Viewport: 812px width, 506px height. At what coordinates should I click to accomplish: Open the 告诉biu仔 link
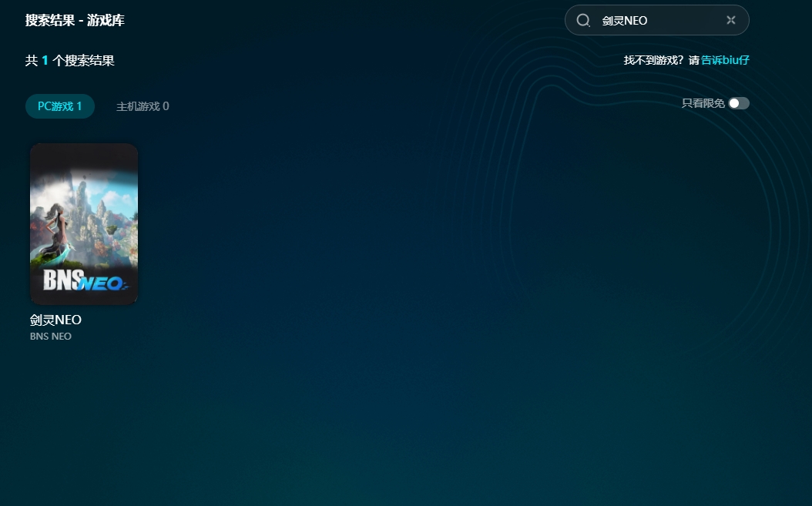click(x=725, y=60)
